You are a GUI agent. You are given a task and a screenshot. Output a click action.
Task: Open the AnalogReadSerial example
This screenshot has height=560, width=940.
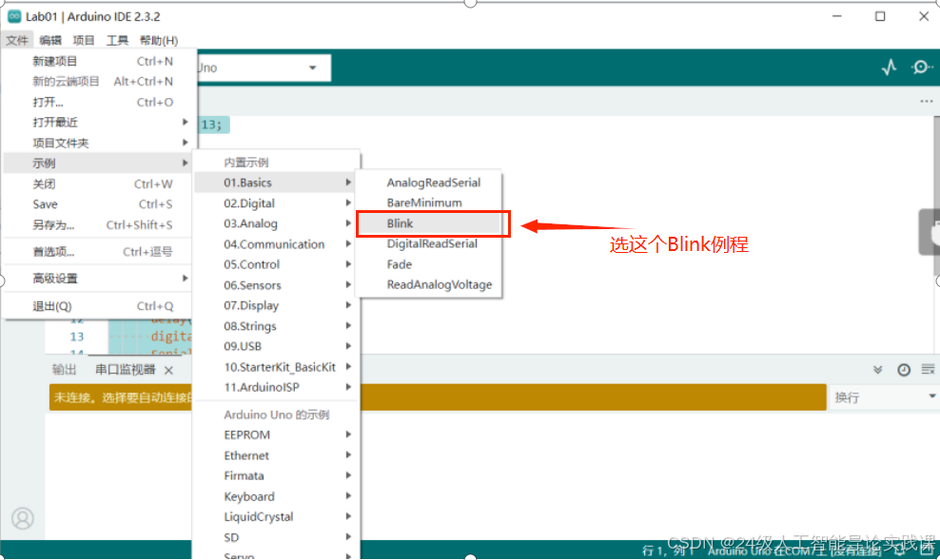(429, 183)
